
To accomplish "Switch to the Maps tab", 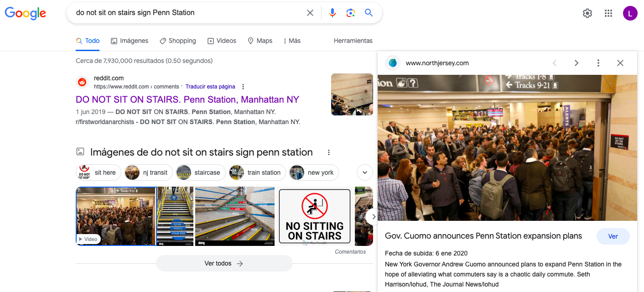I will point(260,41).
